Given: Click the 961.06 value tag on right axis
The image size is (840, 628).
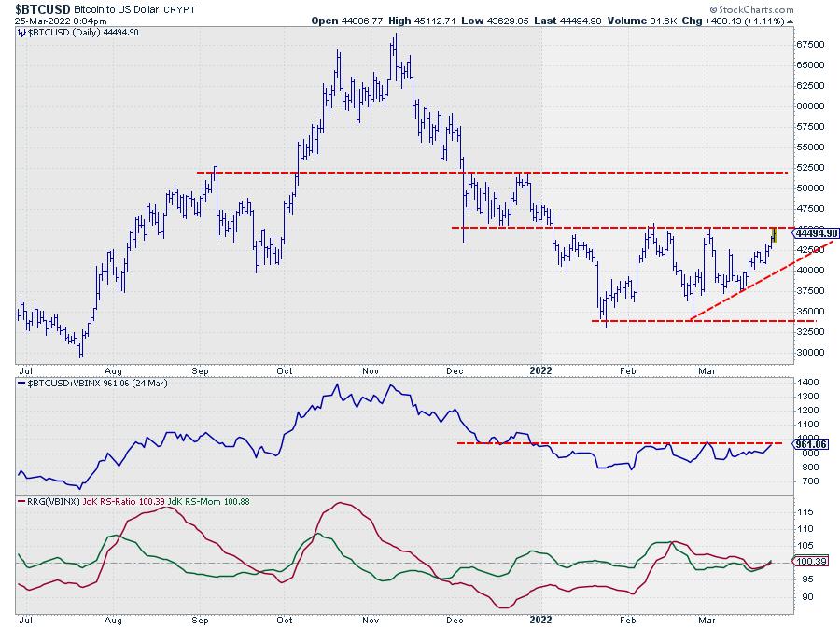Looking at the screenshot, I should [x=808, y=444].
